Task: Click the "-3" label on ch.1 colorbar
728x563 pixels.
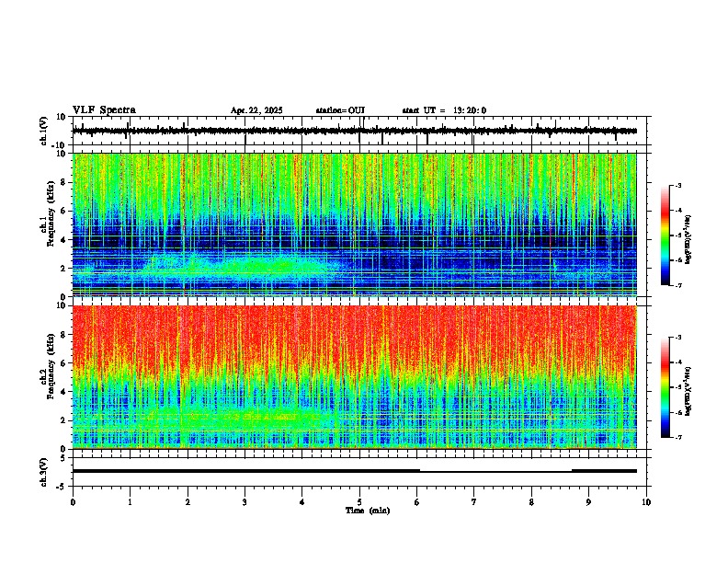Action: point(677,185)
